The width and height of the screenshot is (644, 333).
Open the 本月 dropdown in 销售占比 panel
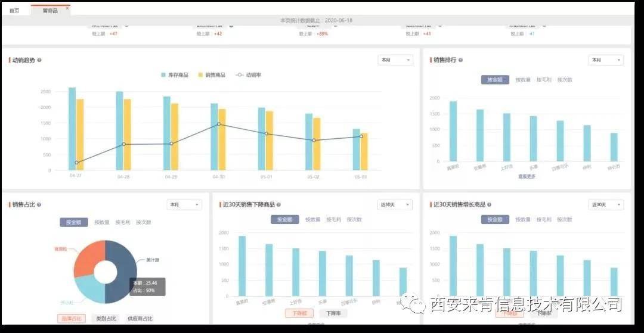[184, 204]
